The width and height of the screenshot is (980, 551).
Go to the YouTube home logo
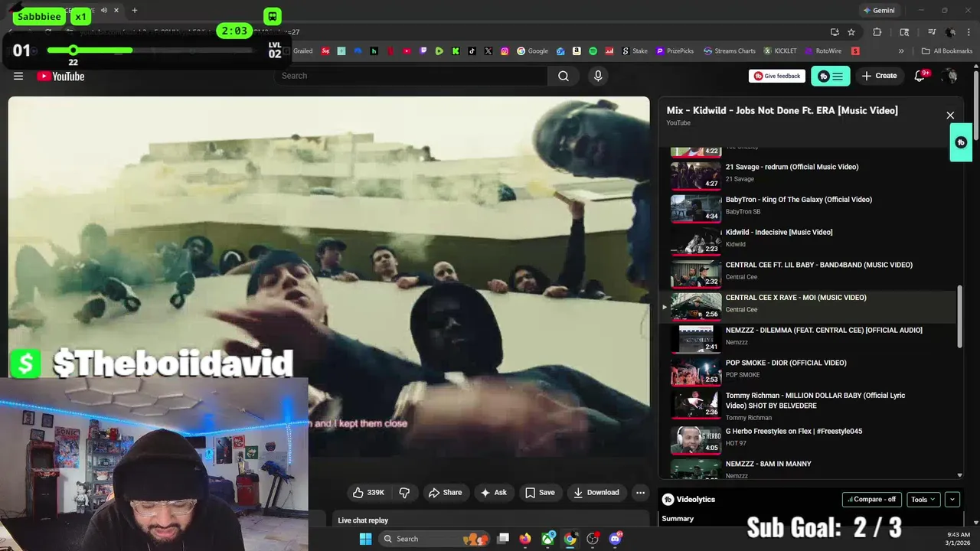click(60, 76)
